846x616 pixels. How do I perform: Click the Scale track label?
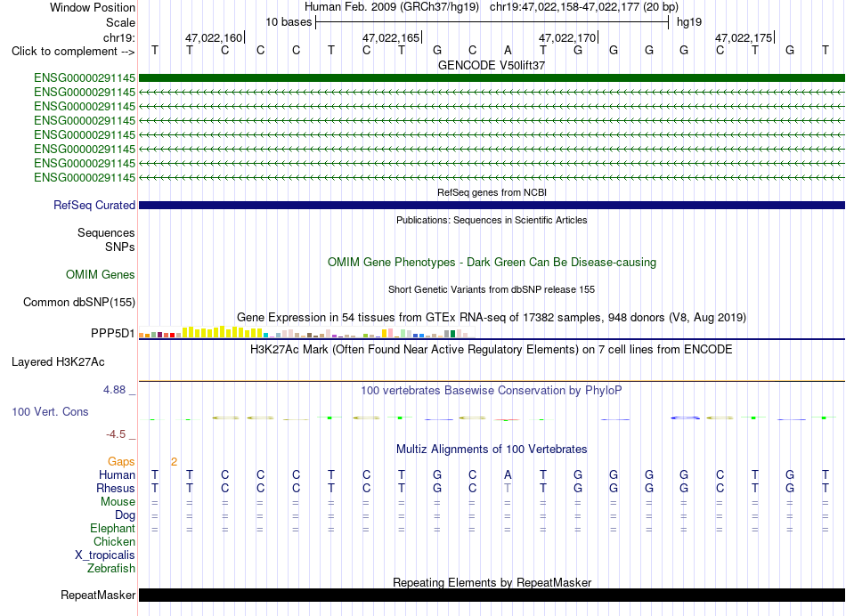click(120, 22)
